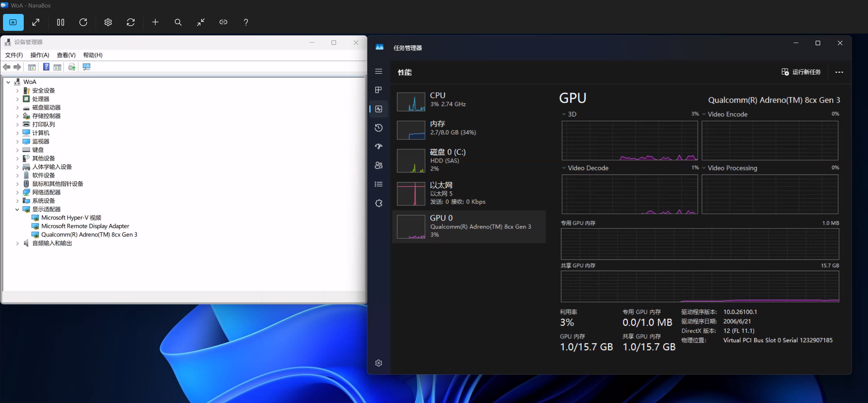Viewport: 868px width, 403px height.
Task: Expand the 音频输入和输出 tree node
Action: point(17,244)
